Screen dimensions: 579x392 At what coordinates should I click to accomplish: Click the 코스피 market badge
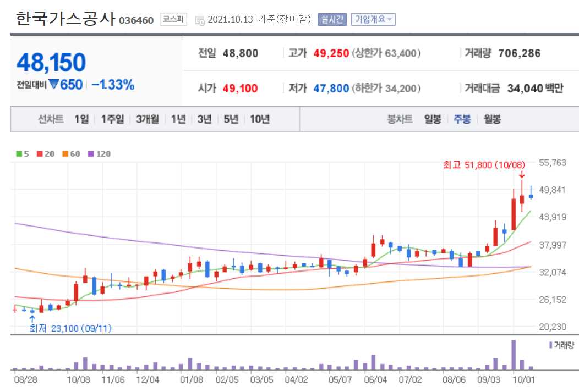click(172, 20)
